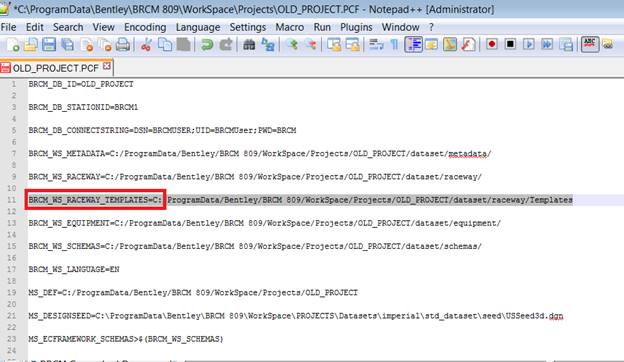This screenshot has width=624, height=362.
Task: Click on line 17 BRCM_WS_LANGUAGE=EN text
Action: (74, 269)
